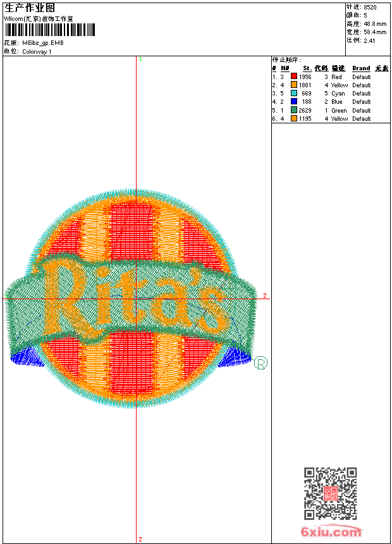
Task: Click the stitch count 669
Action: coord(307,94)
